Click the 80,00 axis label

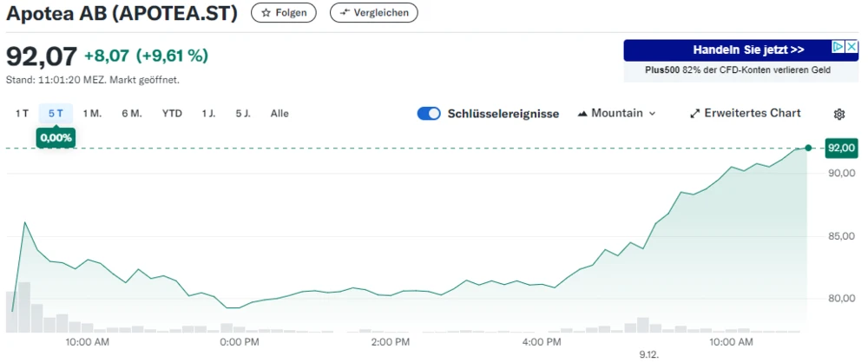842,299
